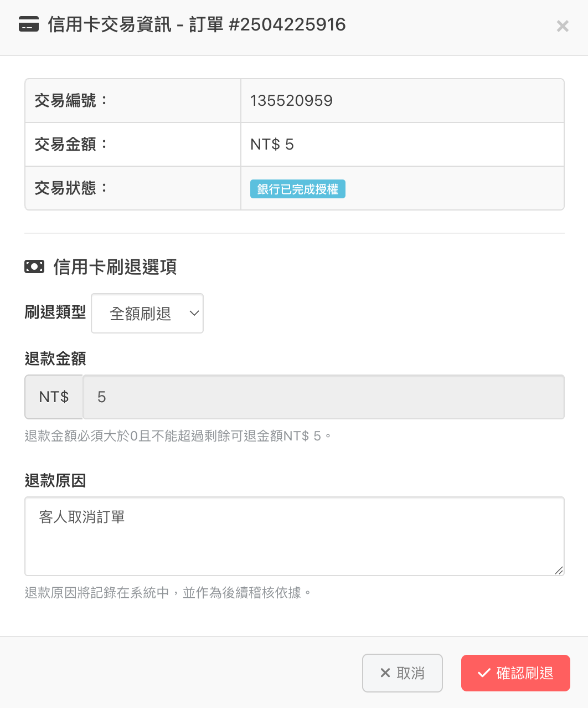
Task: Click the 退款金額 amount input field
Action: (323, 397)
